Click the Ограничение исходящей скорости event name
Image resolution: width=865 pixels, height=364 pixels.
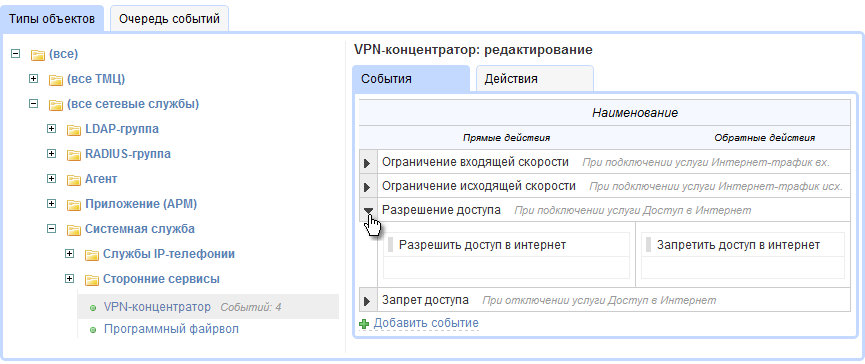tap(479, 186)
